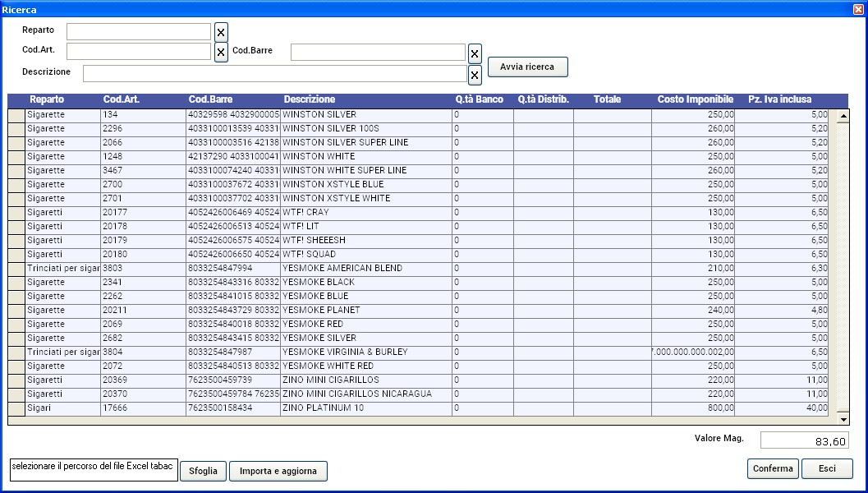Viewport: 868px width, 493px height.
Task: Focus the Descrizione search input field
Action: click(x=274, y=74)
